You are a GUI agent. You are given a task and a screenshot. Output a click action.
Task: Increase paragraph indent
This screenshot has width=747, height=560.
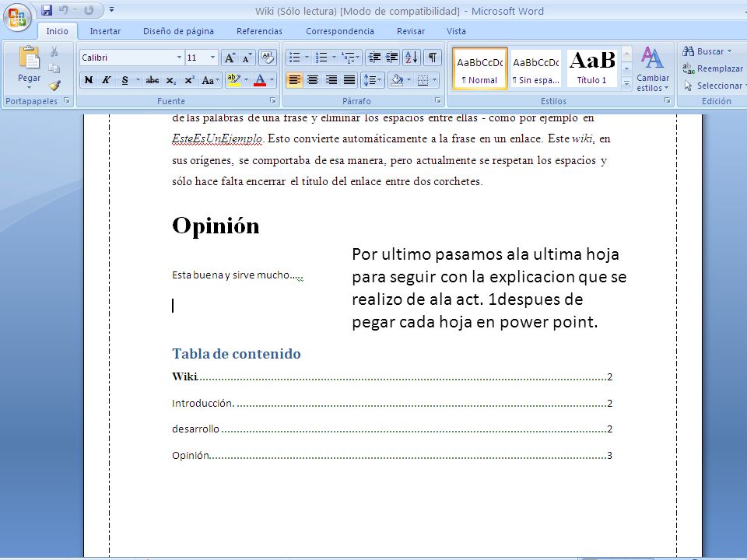tap(392, 58)
